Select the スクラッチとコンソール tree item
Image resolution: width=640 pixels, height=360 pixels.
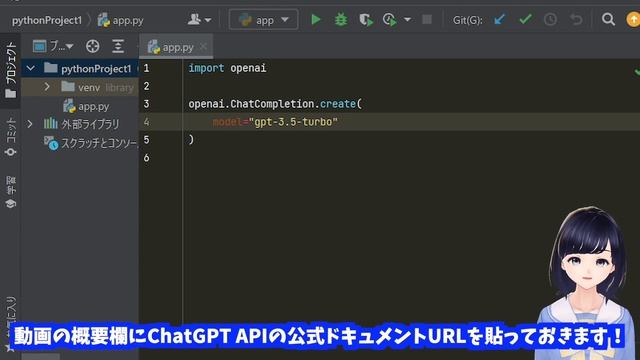91,143
